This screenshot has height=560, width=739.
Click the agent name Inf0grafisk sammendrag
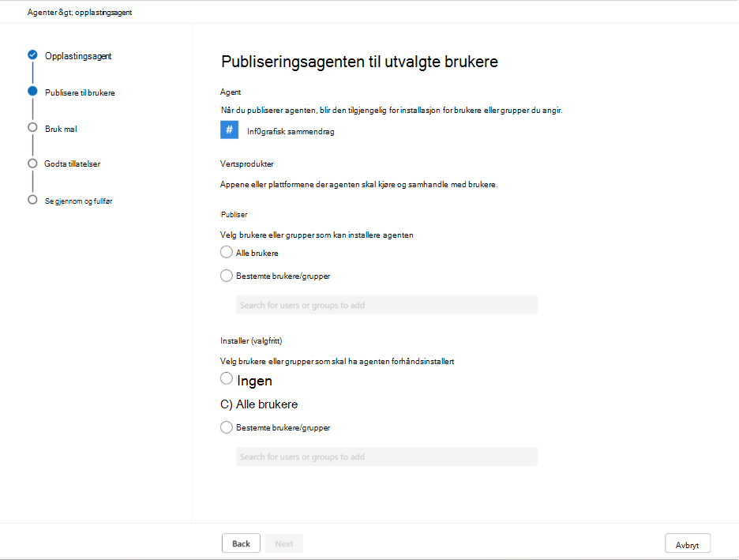tap(291, 132)
